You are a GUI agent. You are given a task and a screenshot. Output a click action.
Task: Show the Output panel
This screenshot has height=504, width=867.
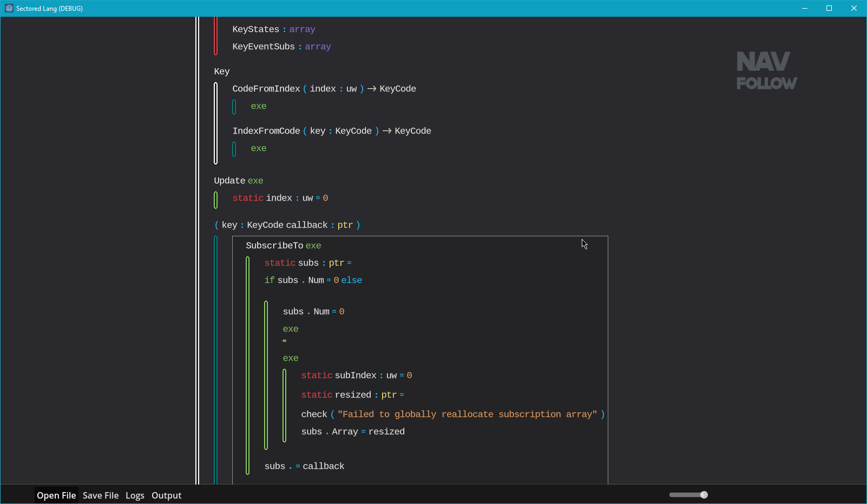(167, 495)
